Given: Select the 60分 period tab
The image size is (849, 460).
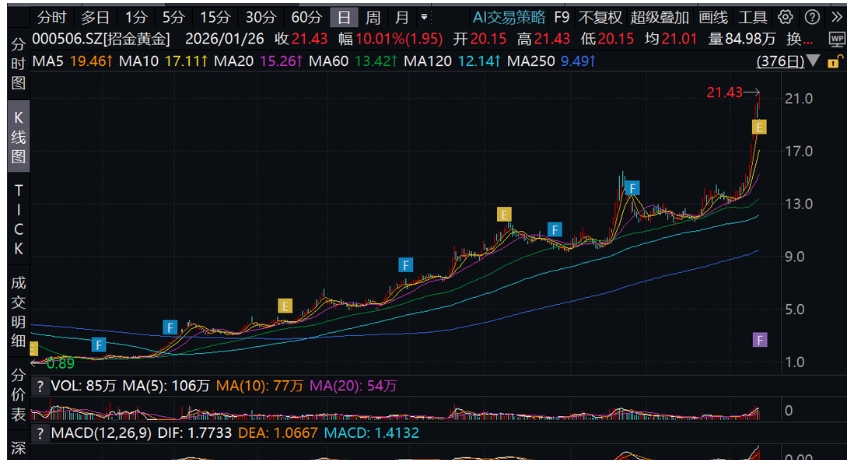Looking at the screenshot, I should 306,17.
